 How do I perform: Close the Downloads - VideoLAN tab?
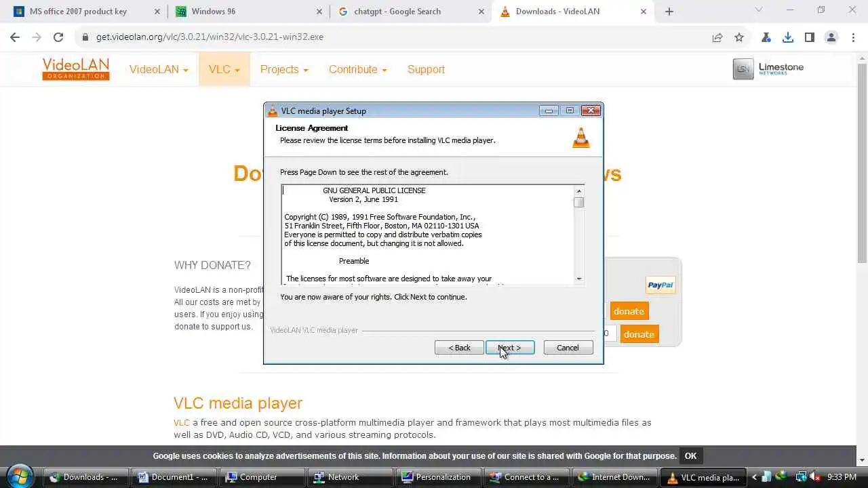tap(644, 12)
